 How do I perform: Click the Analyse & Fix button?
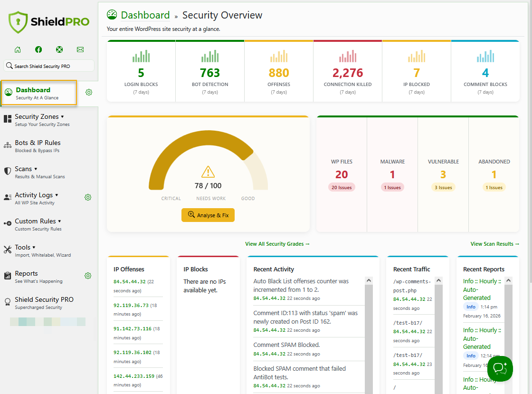tap(208, 215)
